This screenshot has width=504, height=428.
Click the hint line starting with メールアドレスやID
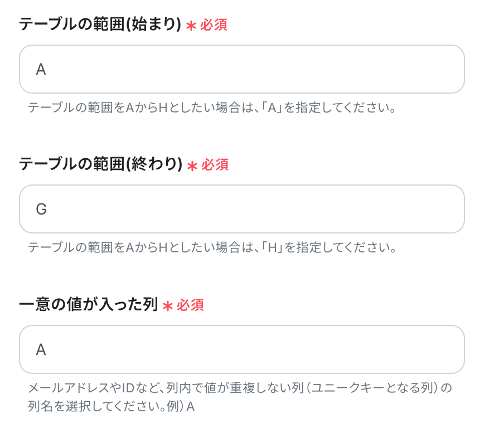(x=240, y=387)
